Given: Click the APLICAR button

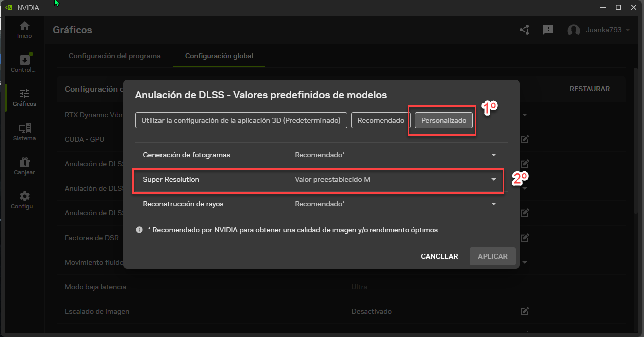Looking at the screenshot, I should click(493, 256).
